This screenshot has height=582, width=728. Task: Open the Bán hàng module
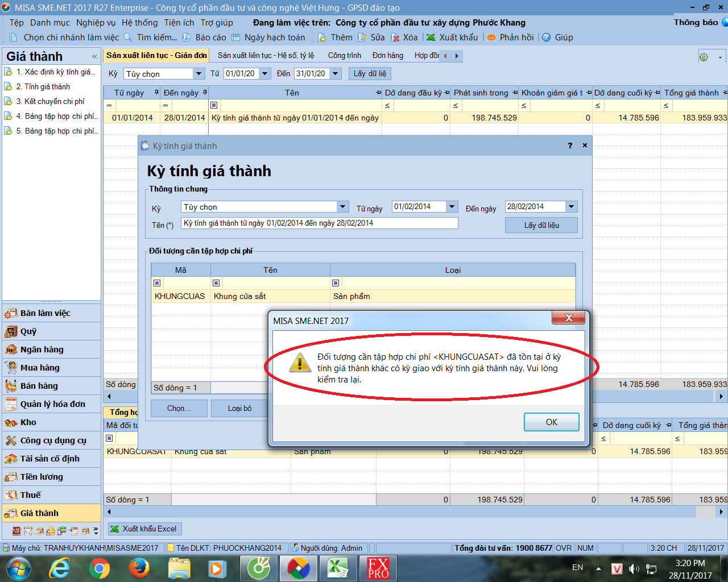[x=51, y=386]
